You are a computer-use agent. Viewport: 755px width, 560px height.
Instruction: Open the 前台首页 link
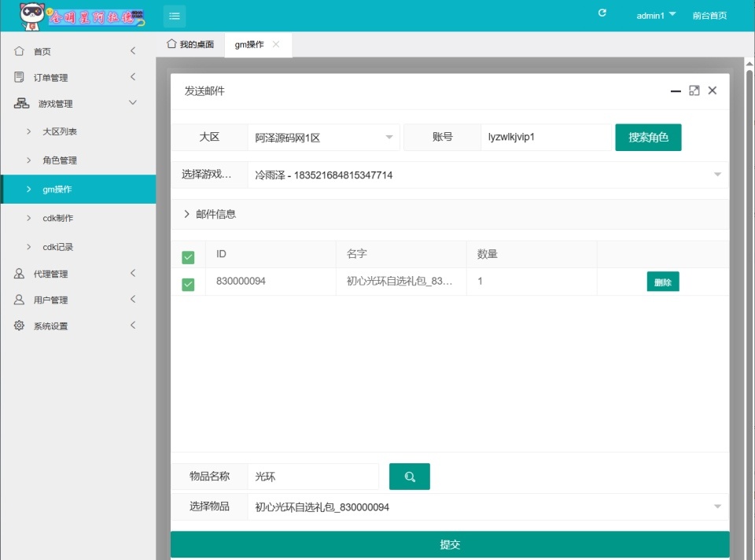(x=709, y=16)
